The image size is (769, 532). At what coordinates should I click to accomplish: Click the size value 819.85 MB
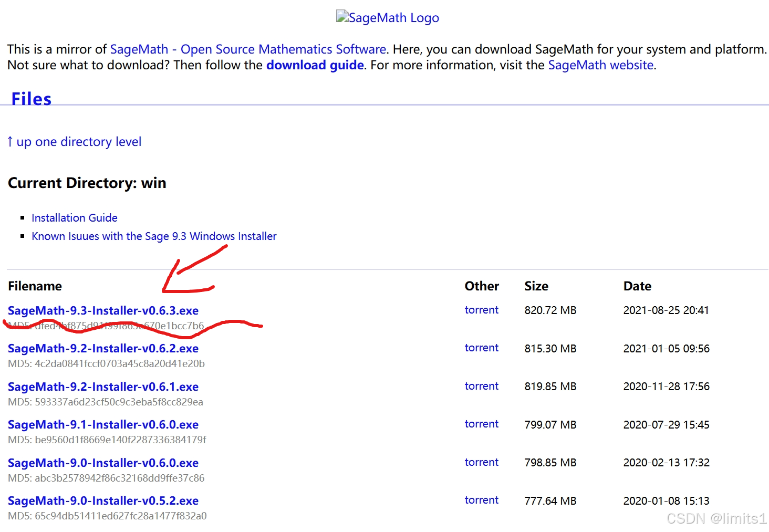tap(550, 387)
